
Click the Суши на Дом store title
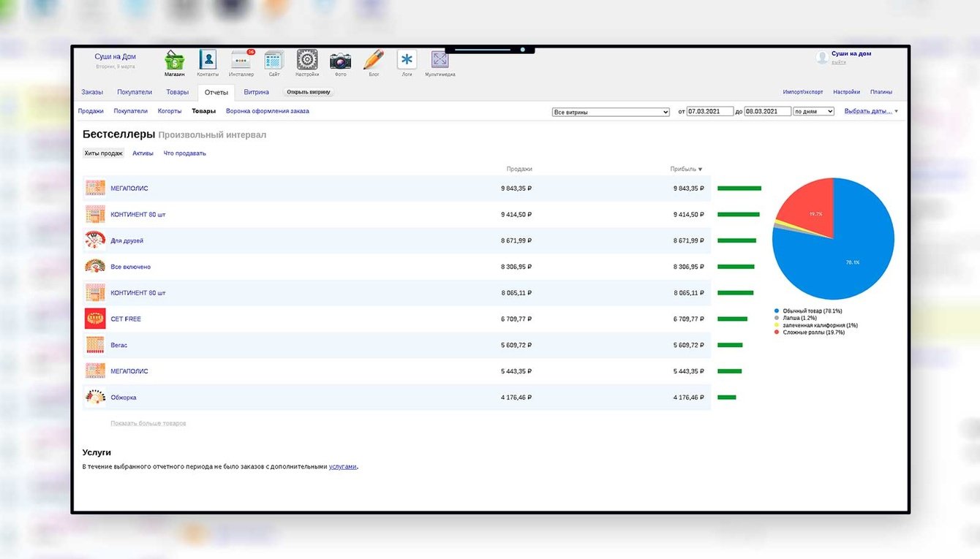(115, 56)
